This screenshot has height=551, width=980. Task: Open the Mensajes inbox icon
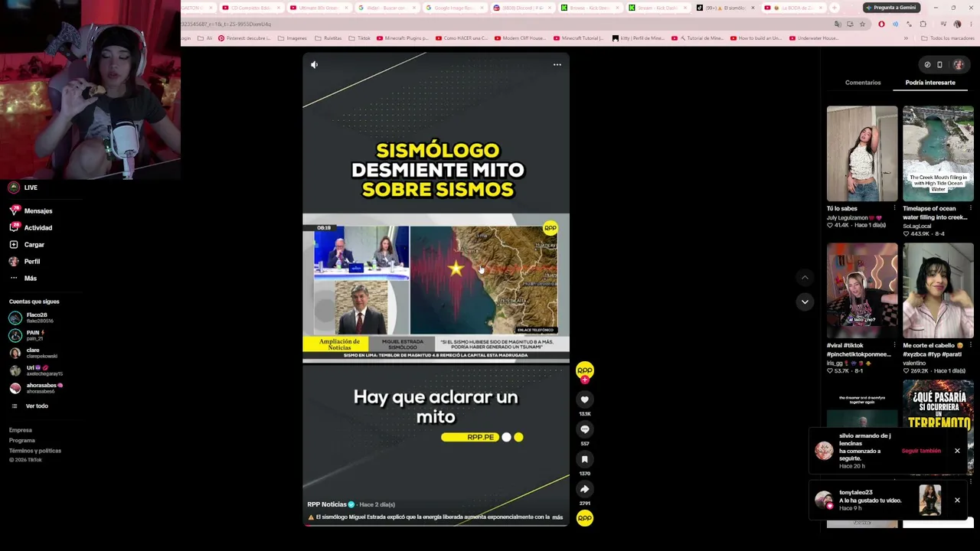click(14, 210)
